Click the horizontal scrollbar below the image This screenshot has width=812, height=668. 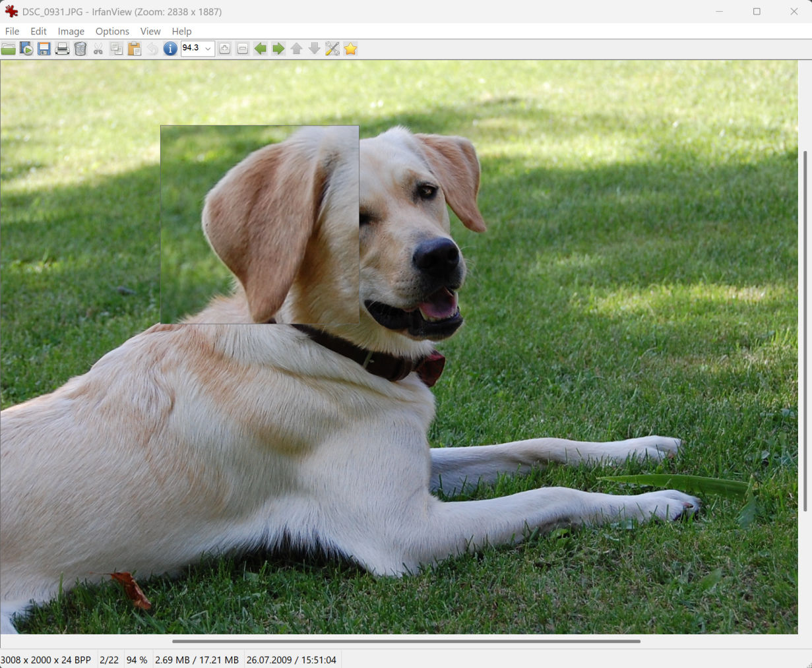click(x=406, y=641)
